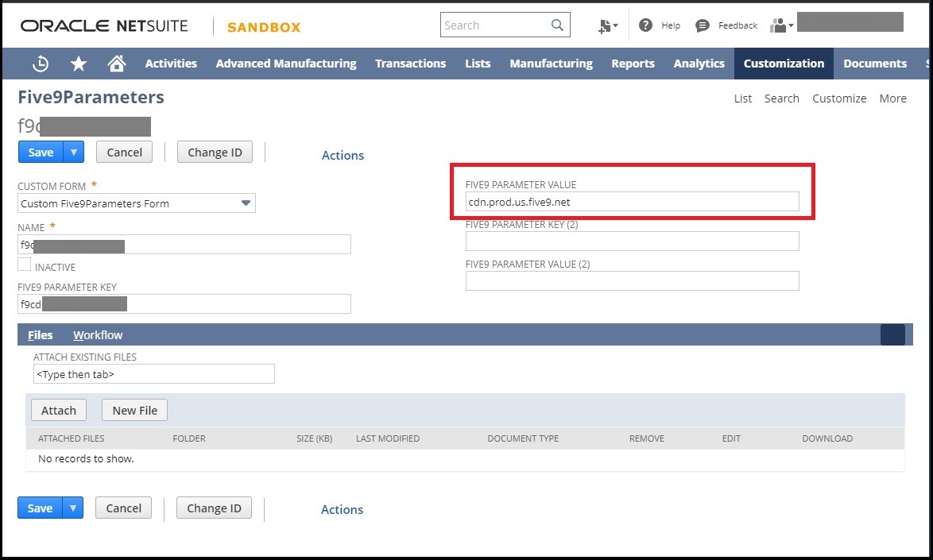Click Last Modified column header
933x560 pixels.
[387, 438]
